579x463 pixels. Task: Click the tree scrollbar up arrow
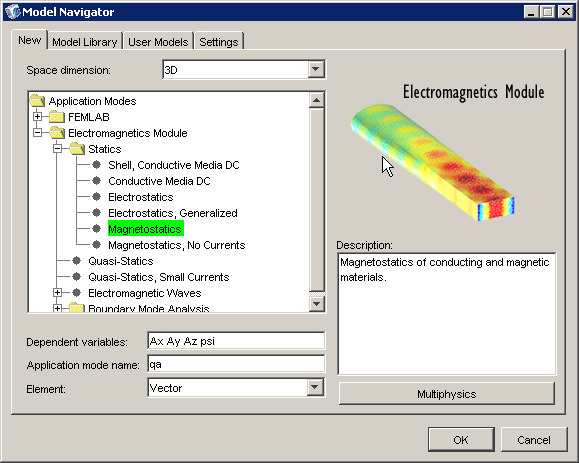coord(316,100)
